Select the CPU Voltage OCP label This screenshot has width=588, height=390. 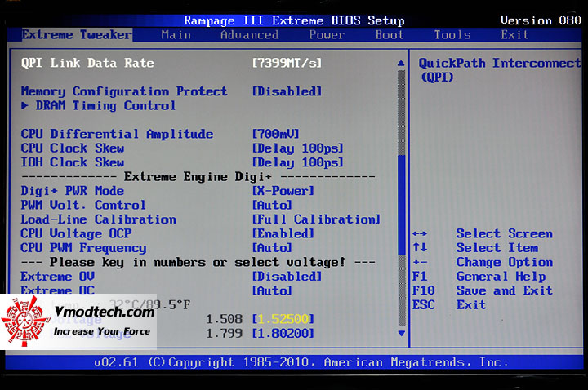click(76, 234)
